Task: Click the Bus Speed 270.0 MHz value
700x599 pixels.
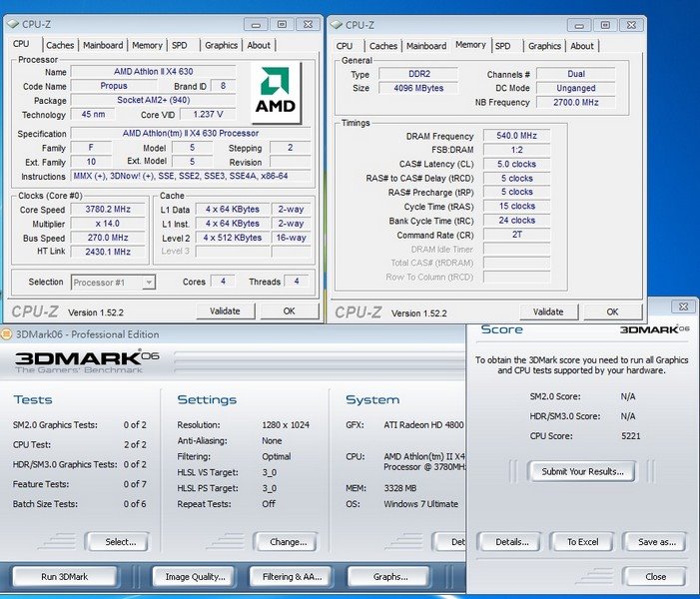Action: [108, 238]
